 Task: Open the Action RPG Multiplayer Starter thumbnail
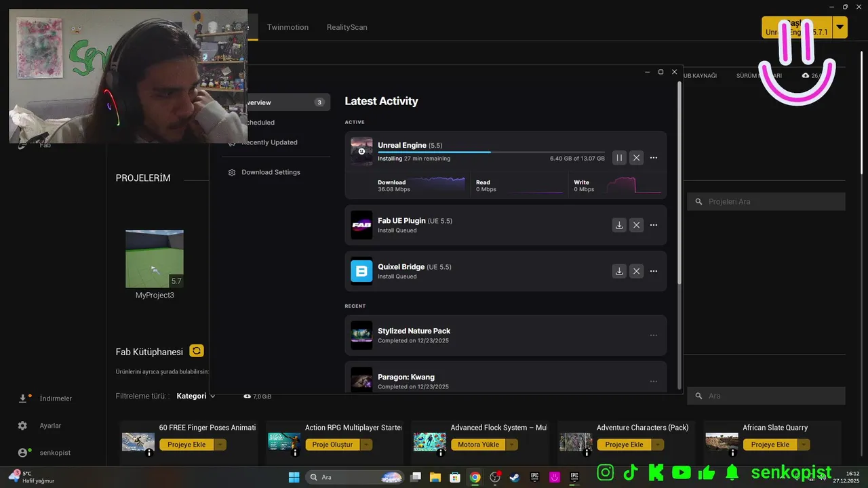pos(284,442)
